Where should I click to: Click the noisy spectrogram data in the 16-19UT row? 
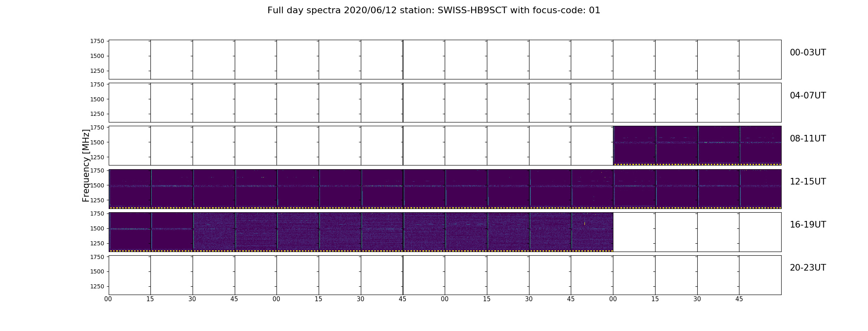403,232
